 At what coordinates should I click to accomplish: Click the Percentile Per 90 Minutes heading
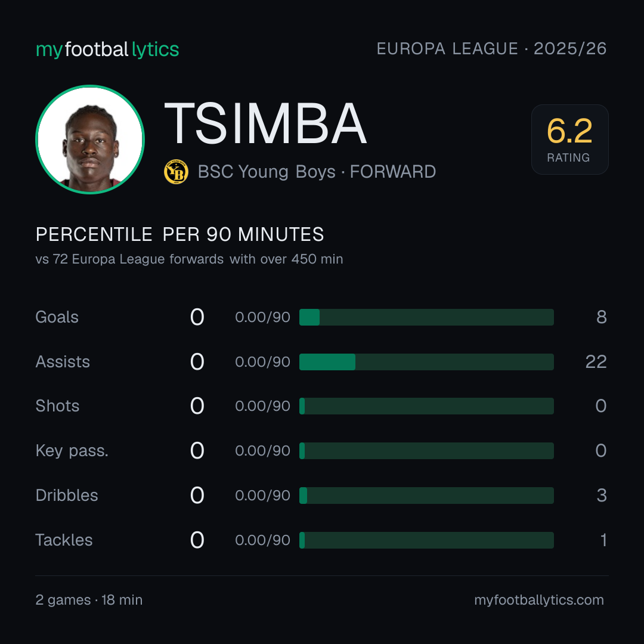pyautogui.click(x=180, y=234)
